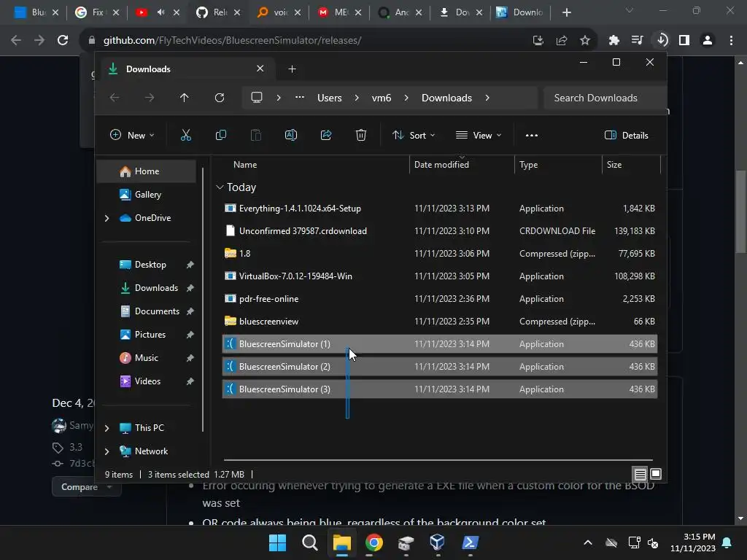Click chevron after Downloads in address bar
Screen dimensions: 747x560
(x=487, y=98)
